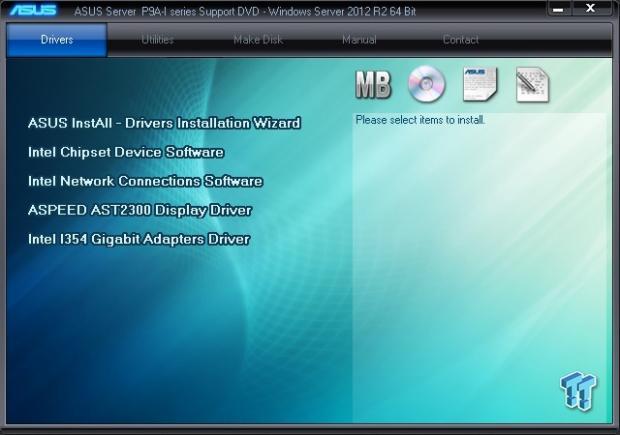
Task: Open the notepad file list icon
Action: (x=532, y=85)
